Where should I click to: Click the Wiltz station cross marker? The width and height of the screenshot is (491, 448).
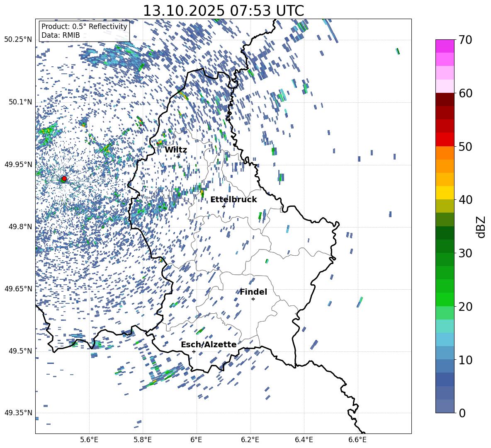point(178,157)
